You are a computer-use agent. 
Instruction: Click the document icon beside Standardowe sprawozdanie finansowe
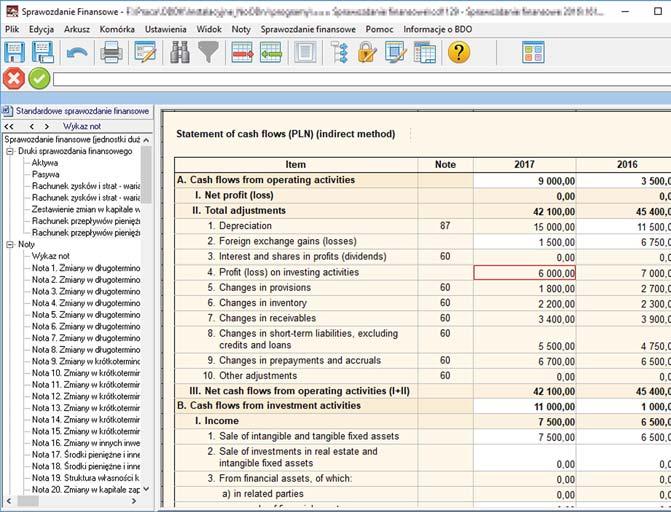7,111
